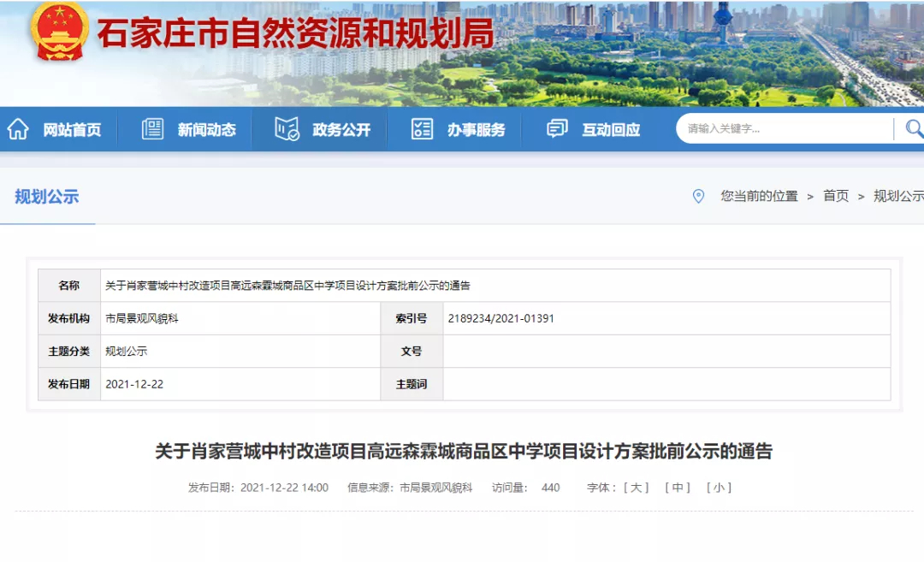Click the newspaper icon beside 新闻动态

tap(152, 129)
